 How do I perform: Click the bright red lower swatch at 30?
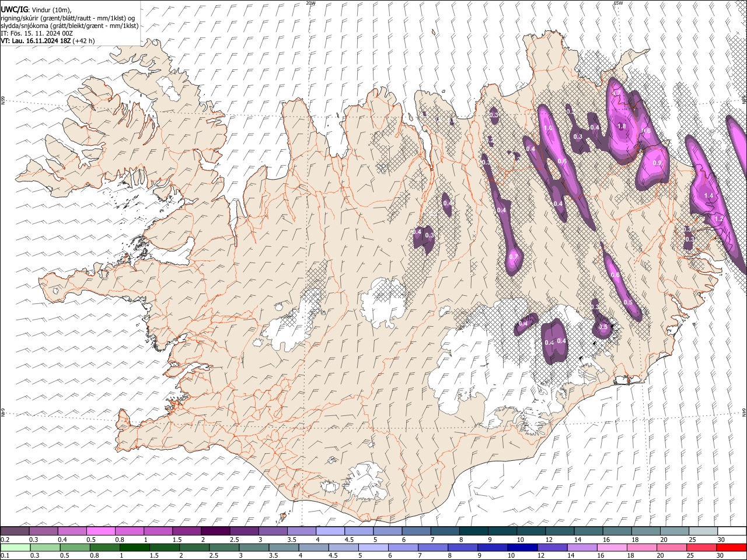731,547
